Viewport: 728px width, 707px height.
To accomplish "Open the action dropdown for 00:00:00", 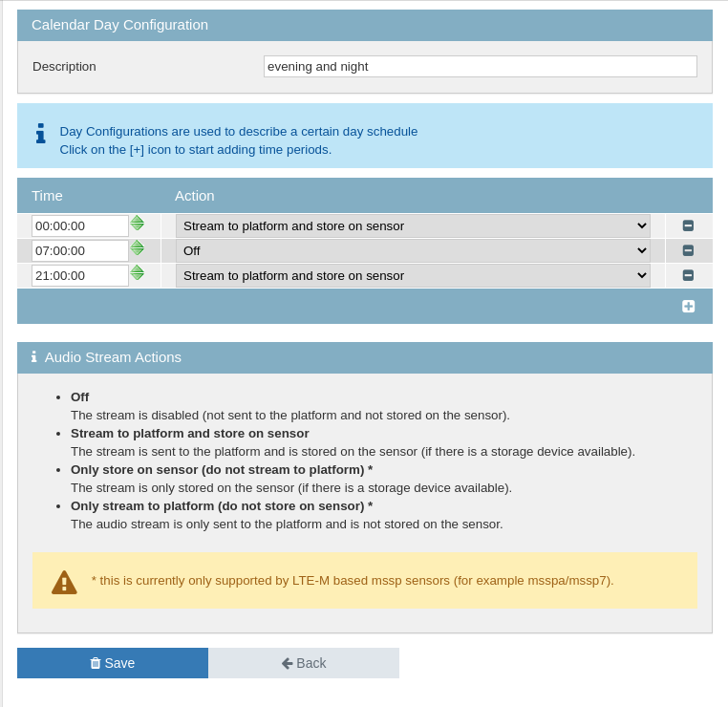I will 413,225.
